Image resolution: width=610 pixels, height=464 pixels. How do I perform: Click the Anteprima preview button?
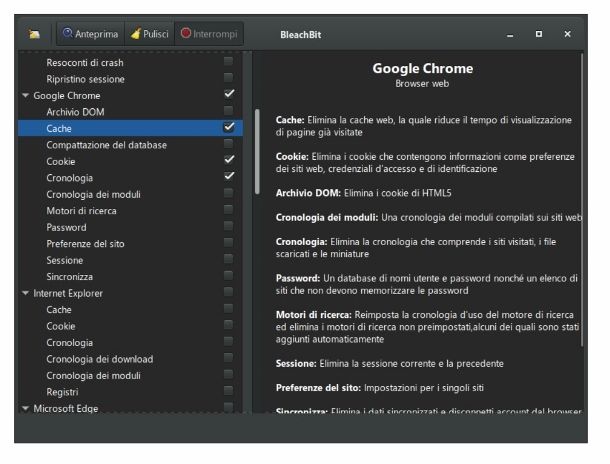90,34
